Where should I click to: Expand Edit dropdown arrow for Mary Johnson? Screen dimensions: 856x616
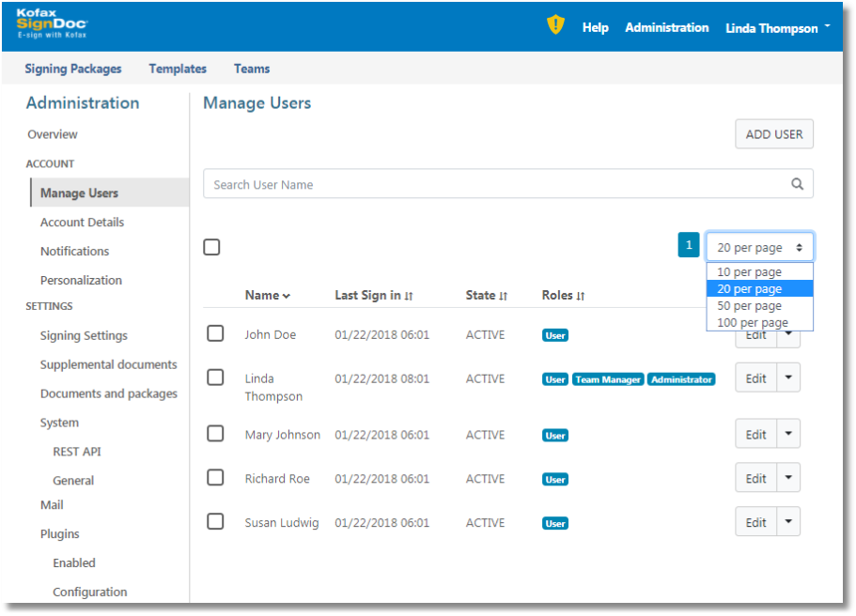point(788,435)
